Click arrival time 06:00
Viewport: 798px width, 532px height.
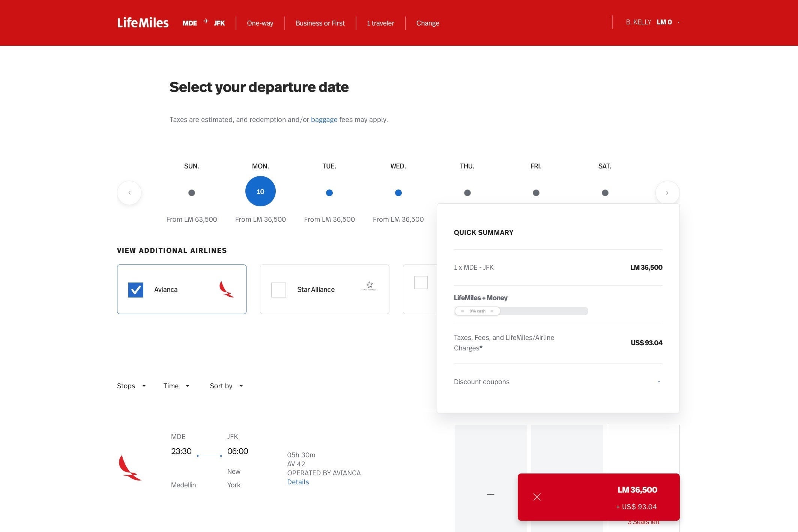(237, 451)
